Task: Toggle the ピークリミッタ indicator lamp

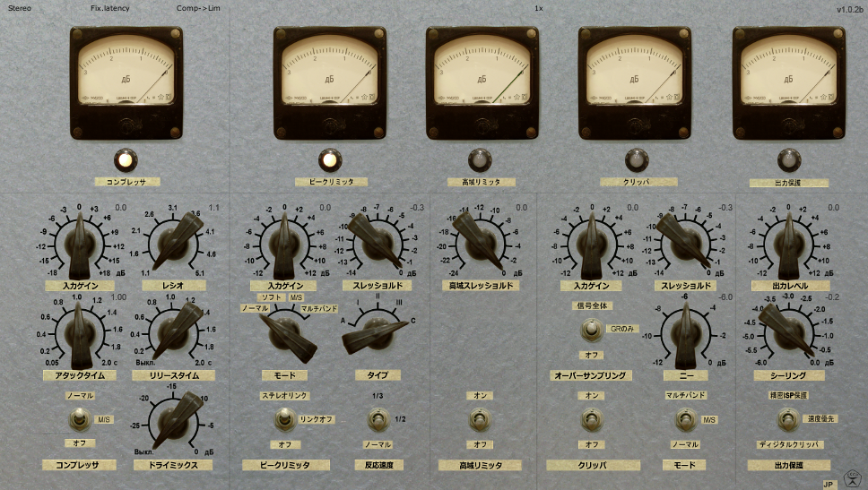Action: 329,160
